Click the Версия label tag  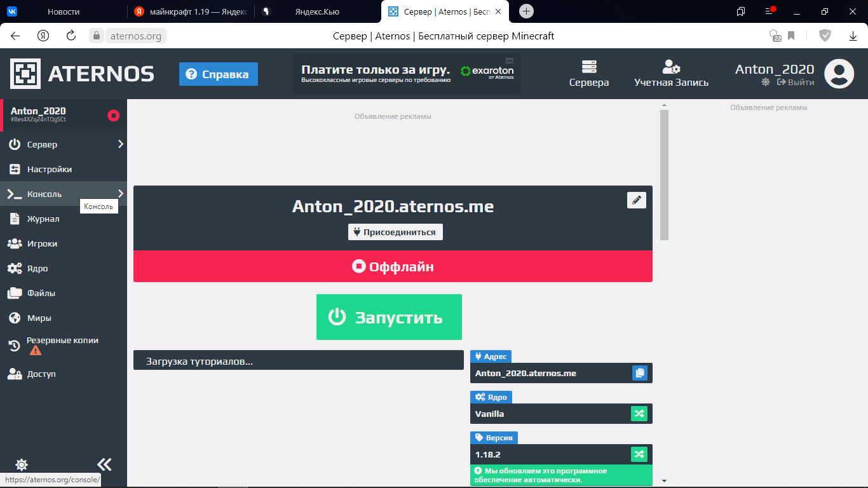(x=494, y=438)
